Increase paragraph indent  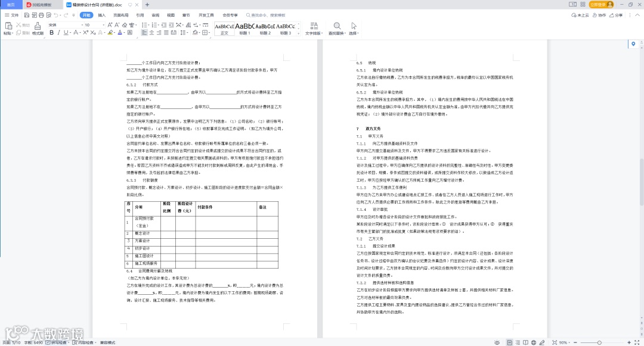(x=171, y=25)
